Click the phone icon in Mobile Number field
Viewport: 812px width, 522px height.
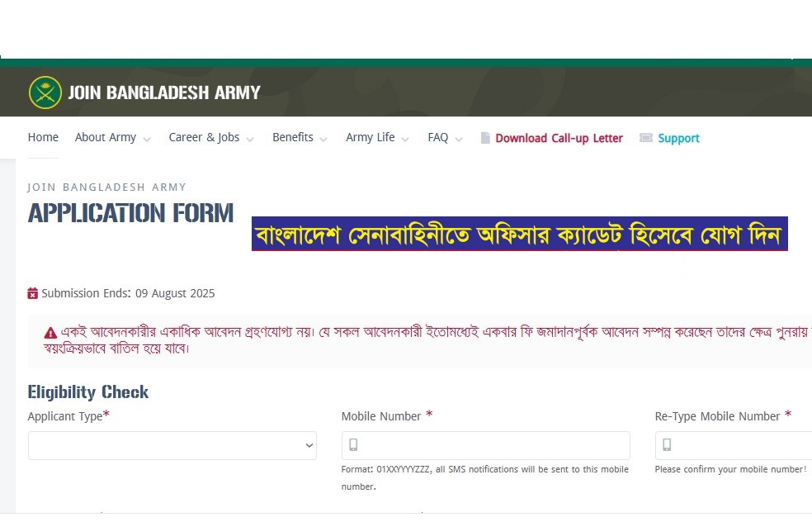(x=353, y=444)
